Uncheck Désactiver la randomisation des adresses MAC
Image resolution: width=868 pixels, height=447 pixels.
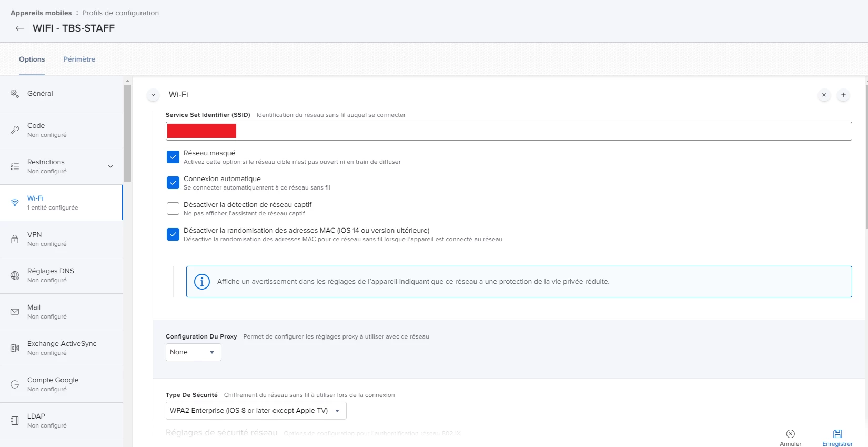tap(173, 234)
